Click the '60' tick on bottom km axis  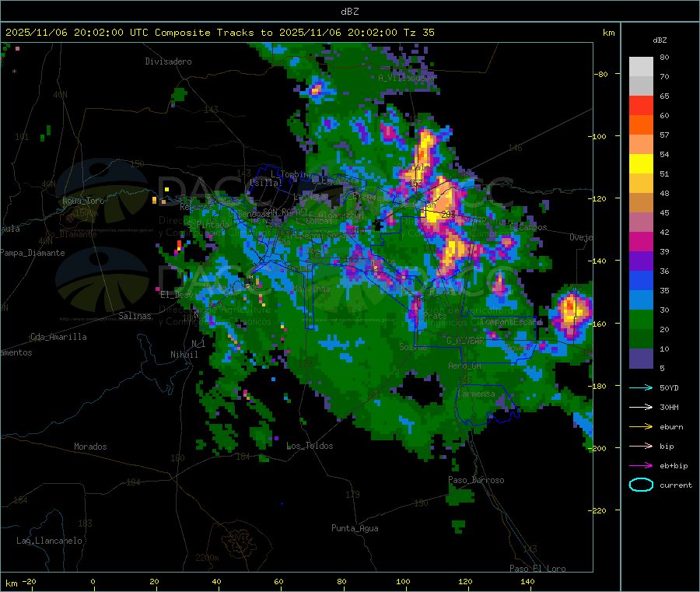(278, 582)
